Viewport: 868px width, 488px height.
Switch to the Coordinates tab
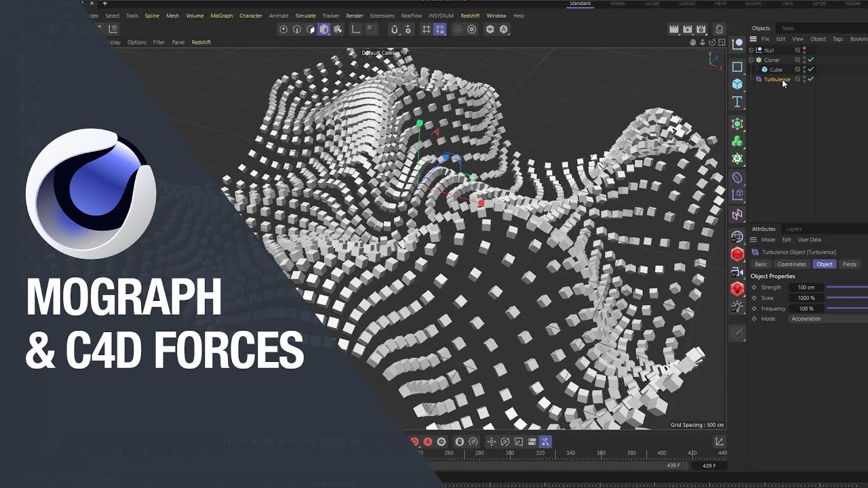792,264
